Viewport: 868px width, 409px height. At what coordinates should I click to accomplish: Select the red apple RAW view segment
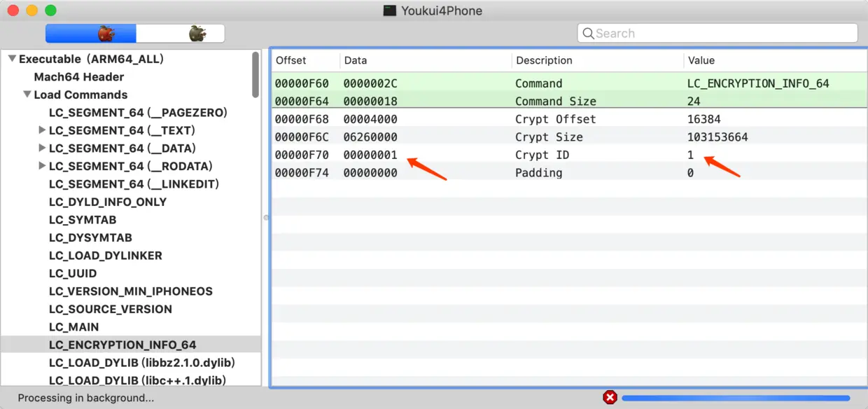click(x=91, y=33)
